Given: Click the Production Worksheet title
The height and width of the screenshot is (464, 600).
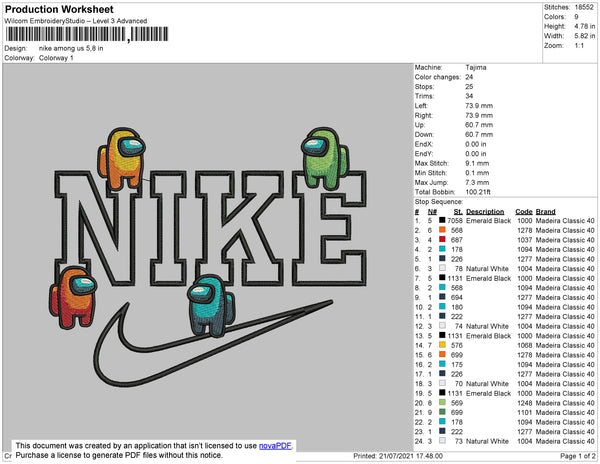Looking at the screenshot, I should click(x=59, y=9).
